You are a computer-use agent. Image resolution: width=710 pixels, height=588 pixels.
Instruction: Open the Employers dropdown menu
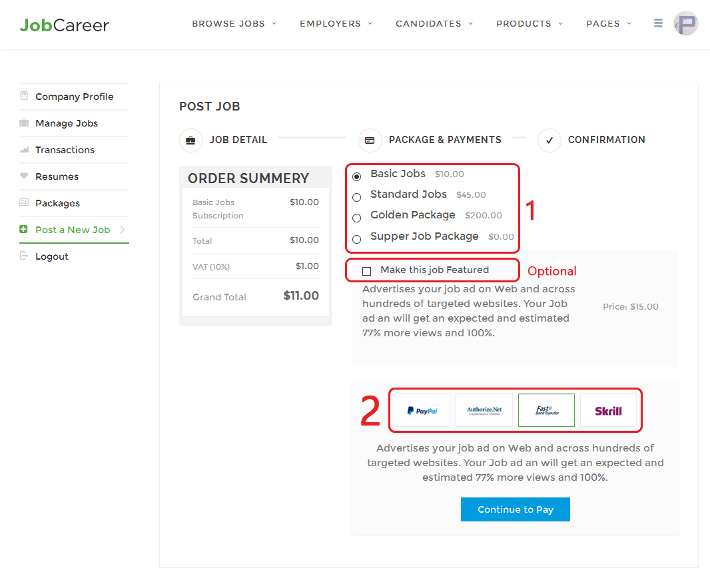[x=336, y=24]
